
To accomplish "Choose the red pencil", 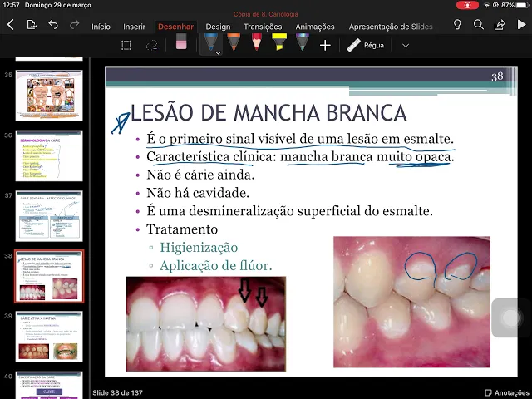I will click(x=256, y=42).
